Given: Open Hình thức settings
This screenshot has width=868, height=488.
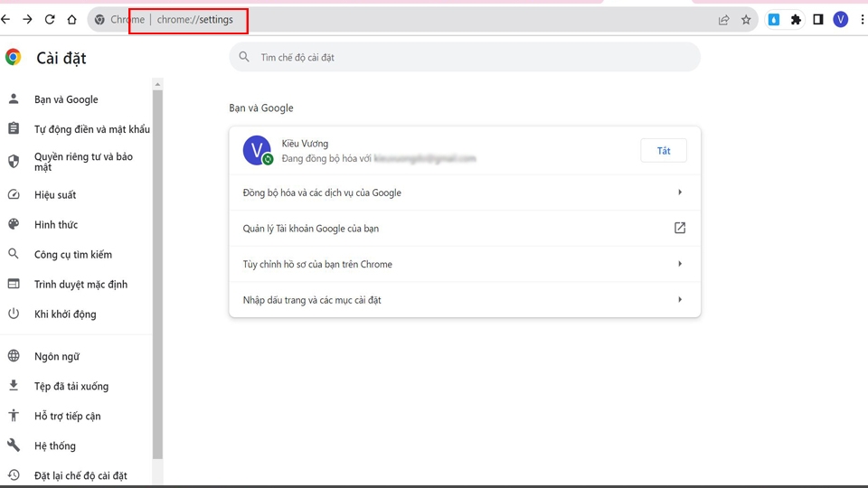Looking at the screenshot, I should point(56,225).
